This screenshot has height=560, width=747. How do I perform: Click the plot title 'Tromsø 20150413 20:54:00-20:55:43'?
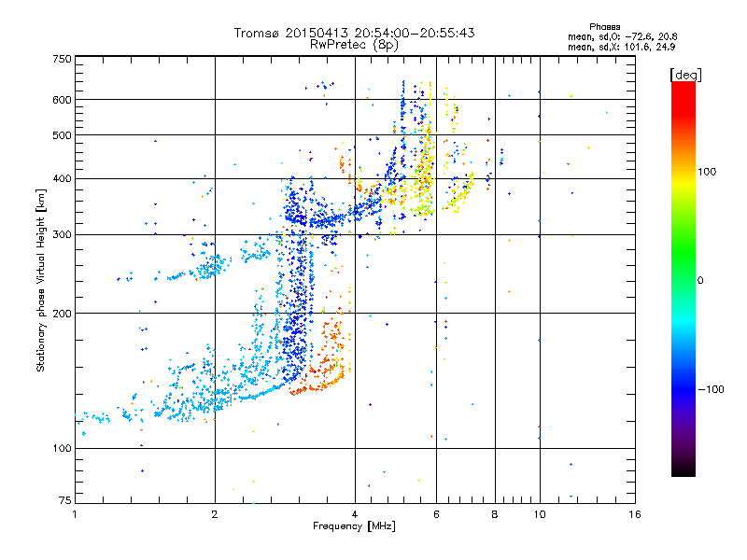[x=354, y=33]
